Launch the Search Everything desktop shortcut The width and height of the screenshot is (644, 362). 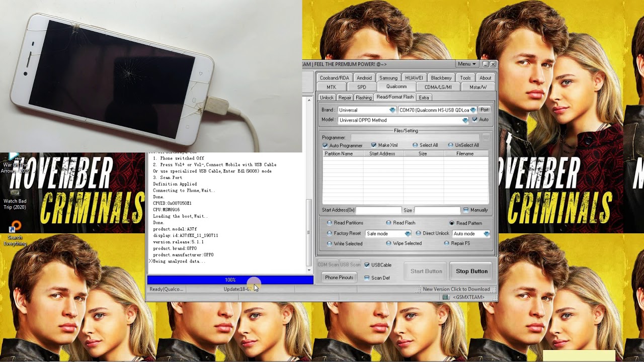pyautogui.click(x=15, y=234)
